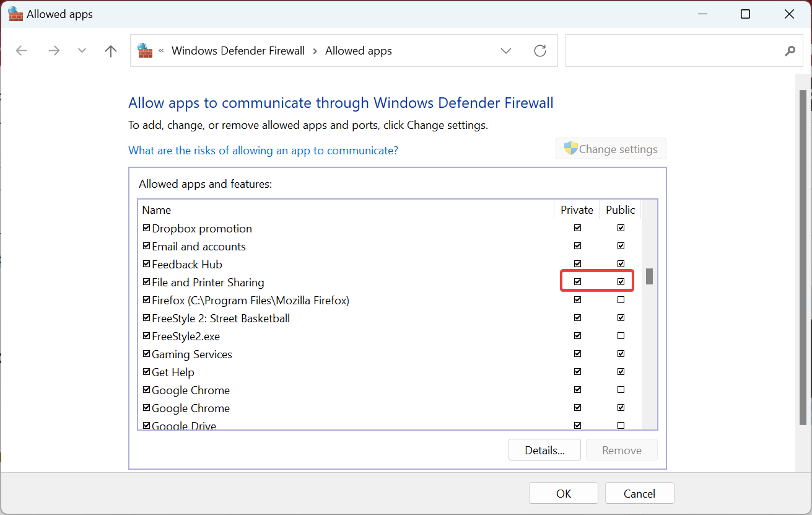Click the apps list scrollbar thumb
This screenshot has height=515, width=812.
tap(649, 276)
